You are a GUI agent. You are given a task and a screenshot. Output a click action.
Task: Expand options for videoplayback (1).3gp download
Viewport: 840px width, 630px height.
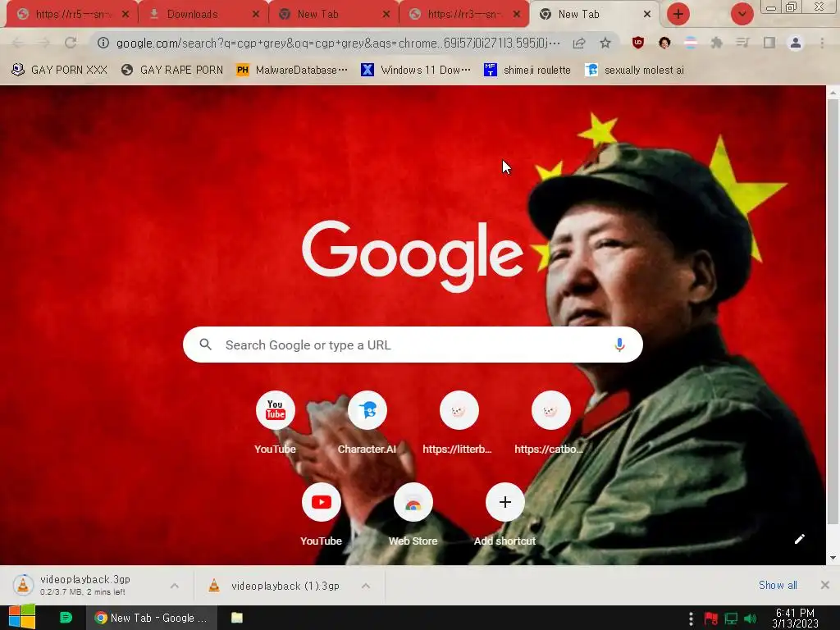point(366,586)
